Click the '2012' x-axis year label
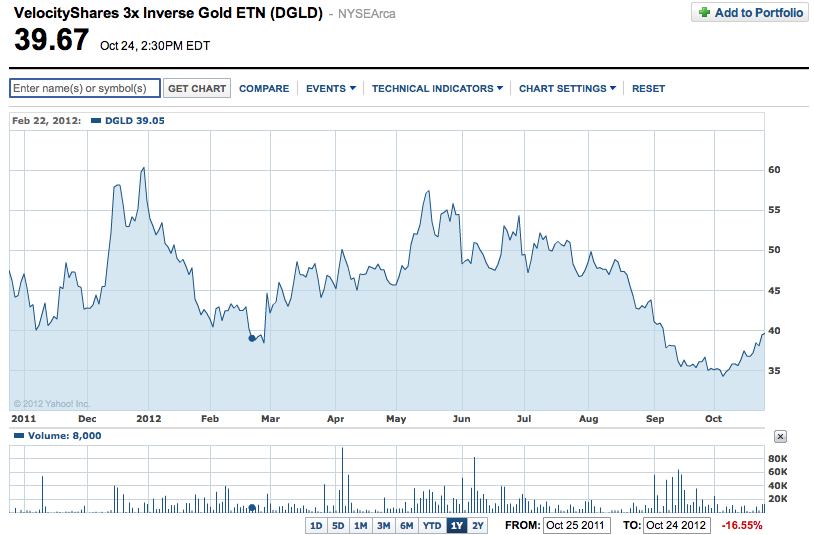The width and height of the screenshot is (815, 535). [x=149, y=419]
